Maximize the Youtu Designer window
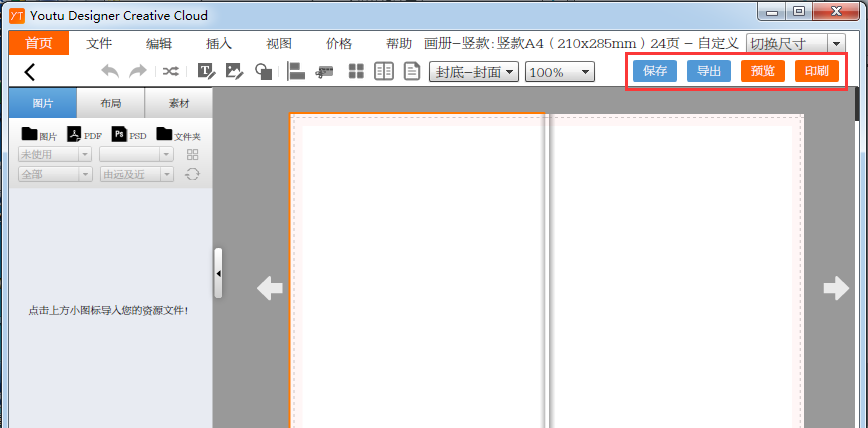868x428 pixels. [x=799, y=11]
